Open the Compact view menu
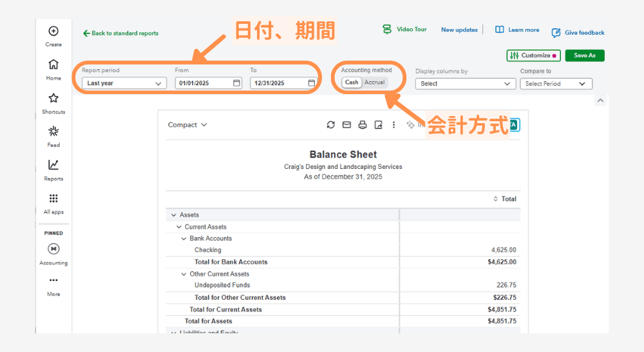 pyautogui.click(x=187, y=125)
